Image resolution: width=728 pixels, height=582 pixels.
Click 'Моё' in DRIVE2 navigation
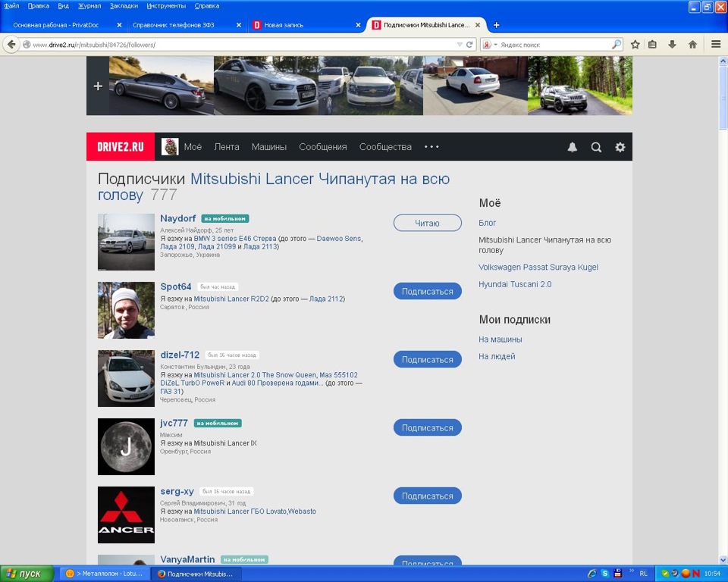193,147
